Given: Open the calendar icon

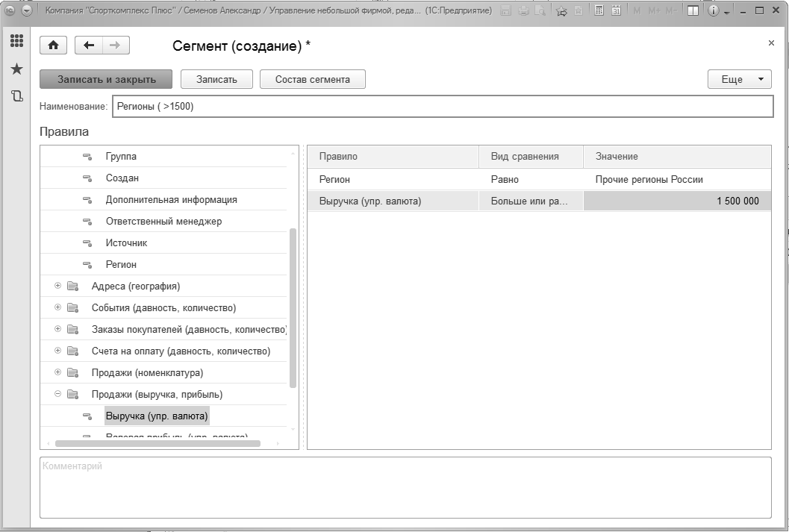Looking at the screenshot, I should (x=616, y=10).
